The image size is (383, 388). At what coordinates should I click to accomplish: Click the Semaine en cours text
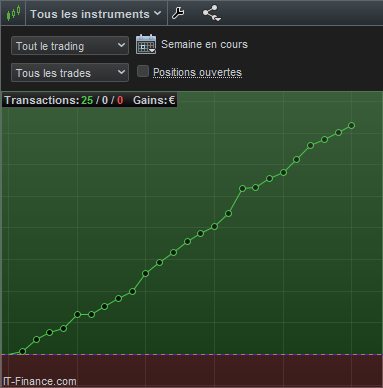(x=204, y=44)
